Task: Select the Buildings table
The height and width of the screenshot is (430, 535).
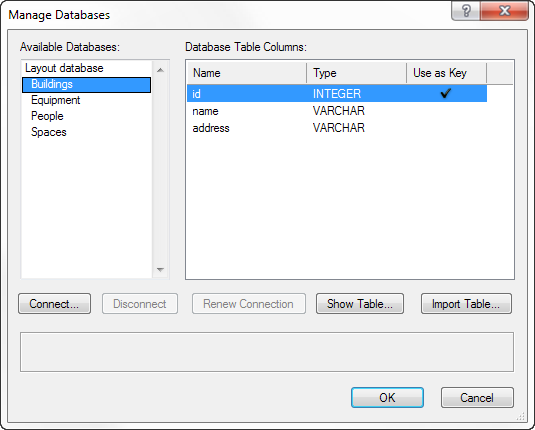Action: [86, 84]
